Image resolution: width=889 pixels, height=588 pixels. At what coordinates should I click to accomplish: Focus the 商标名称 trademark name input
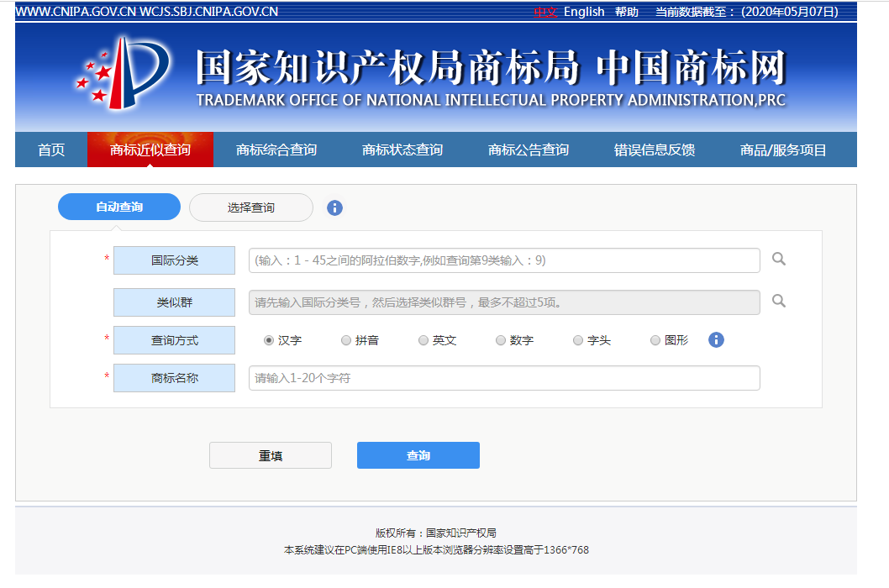[504, 378]
